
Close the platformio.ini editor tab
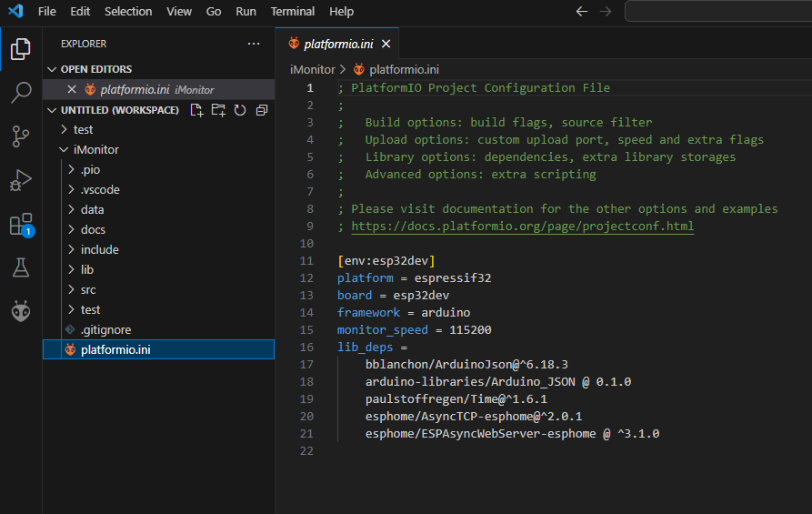(x=386, y=44)
